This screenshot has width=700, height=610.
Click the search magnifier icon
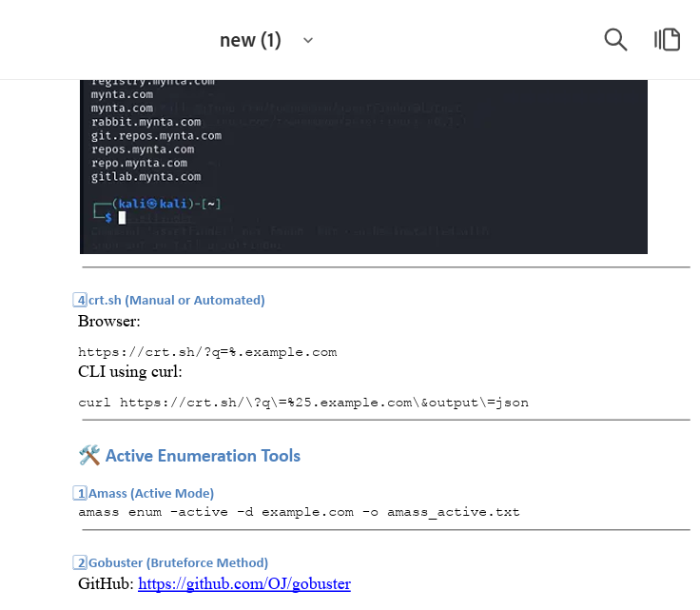tap(615, 39)
